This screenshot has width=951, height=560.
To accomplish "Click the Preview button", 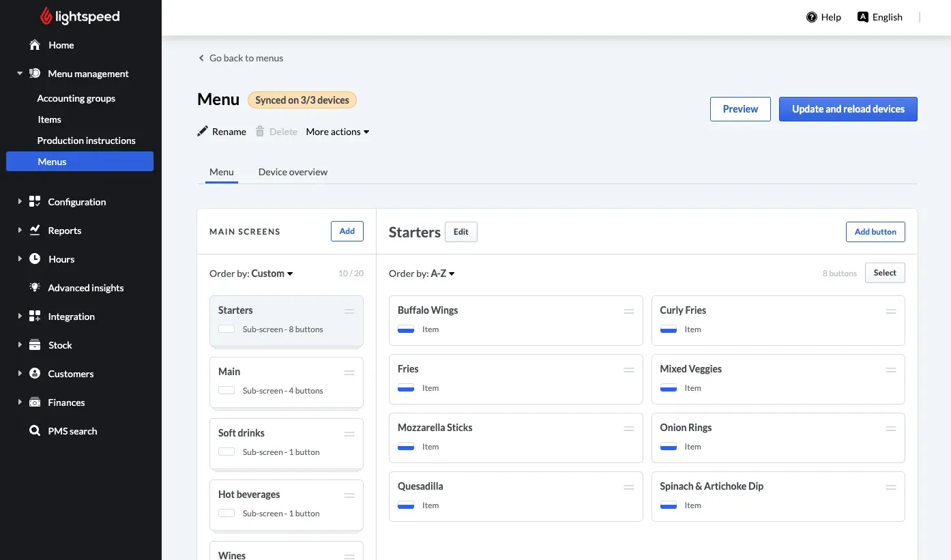I will [740, 109].
